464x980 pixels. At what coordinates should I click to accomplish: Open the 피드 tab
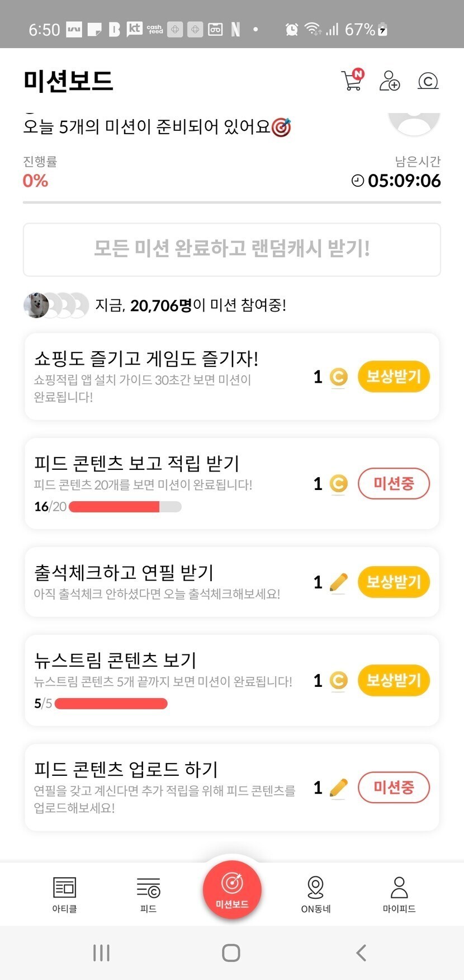click(x=148, y=894)
